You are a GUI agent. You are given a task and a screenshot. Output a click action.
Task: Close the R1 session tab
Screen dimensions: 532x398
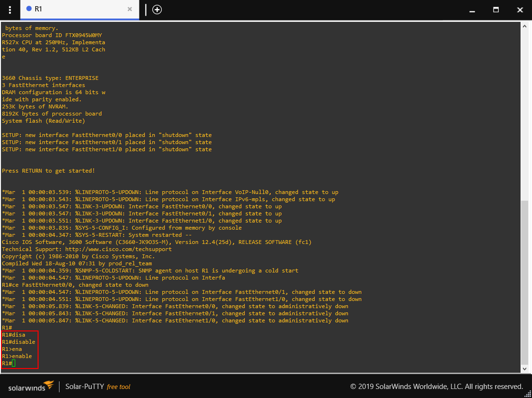[129, 9]
